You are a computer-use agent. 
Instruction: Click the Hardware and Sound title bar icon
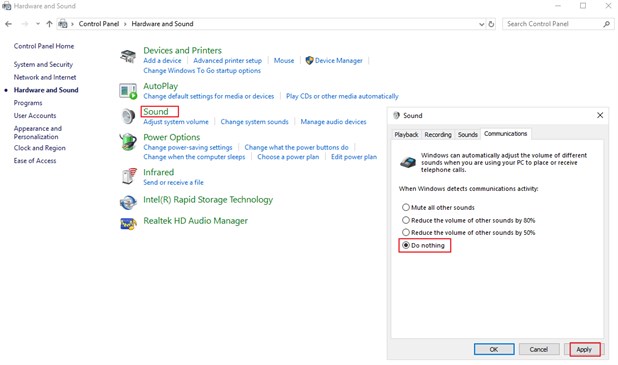tap(7, 6)
